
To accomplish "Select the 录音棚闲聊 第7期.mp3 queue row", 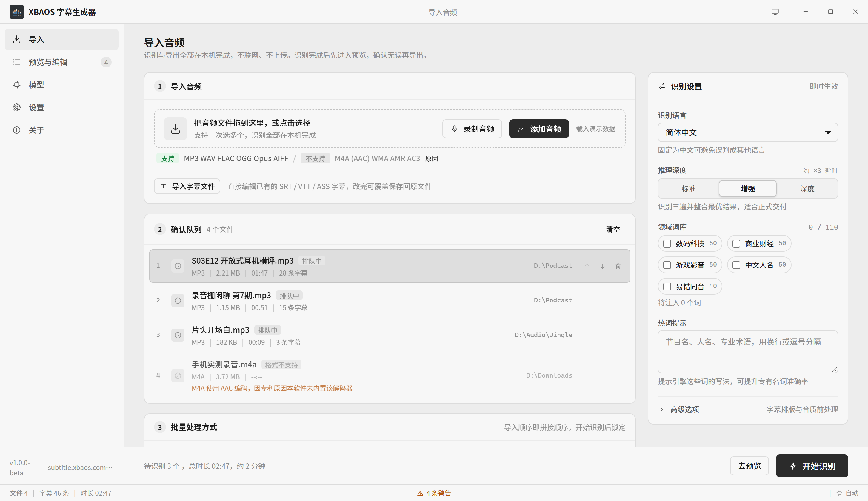I will (390, 301).
